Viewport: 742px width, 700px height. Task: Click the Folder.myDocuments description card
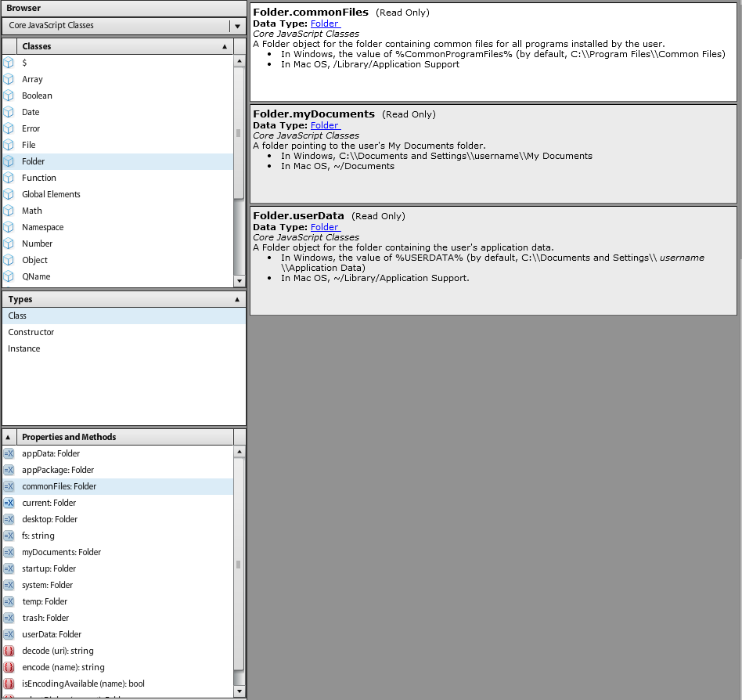[493, 153]
